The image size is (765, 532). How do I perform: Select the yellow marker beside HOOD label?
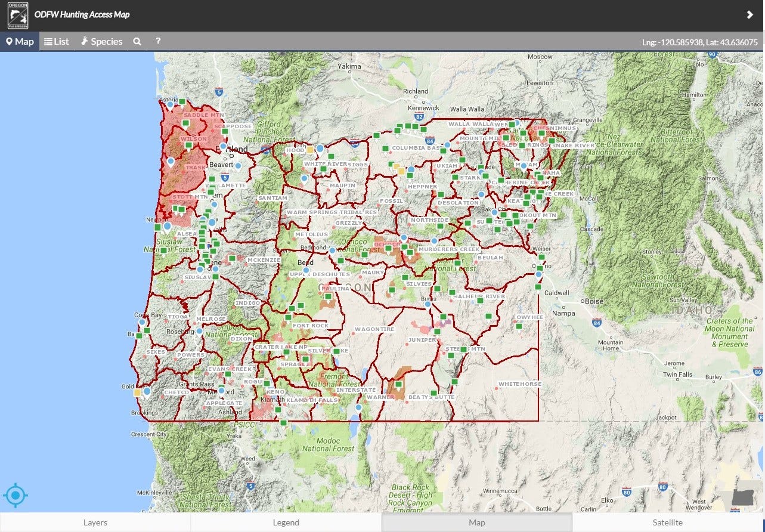pyautogui.click(x=310, y=150)
